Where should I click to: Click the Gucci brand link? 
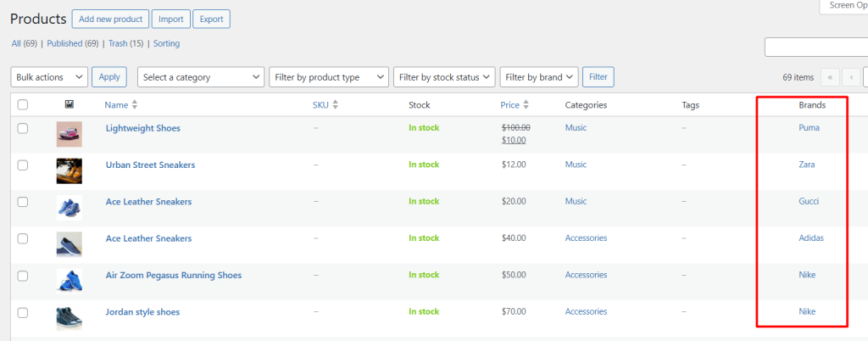click(809, 202)
